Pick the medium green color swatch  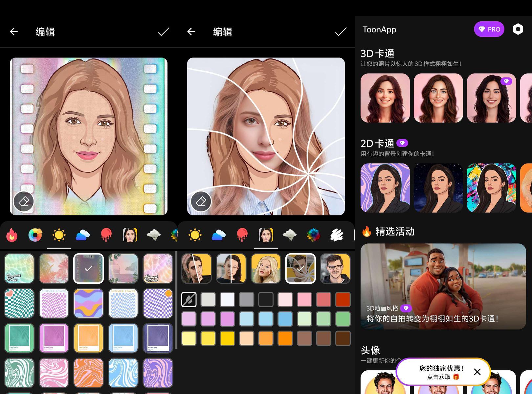(343, 319)
